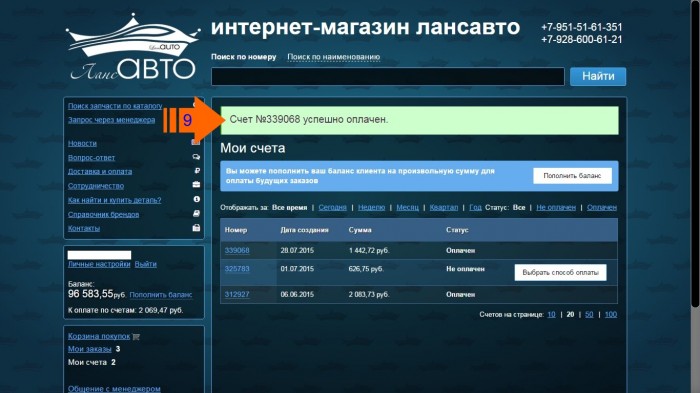Show 50 invoices per page
Screen dimensions: 700x393
pos(589,314)
